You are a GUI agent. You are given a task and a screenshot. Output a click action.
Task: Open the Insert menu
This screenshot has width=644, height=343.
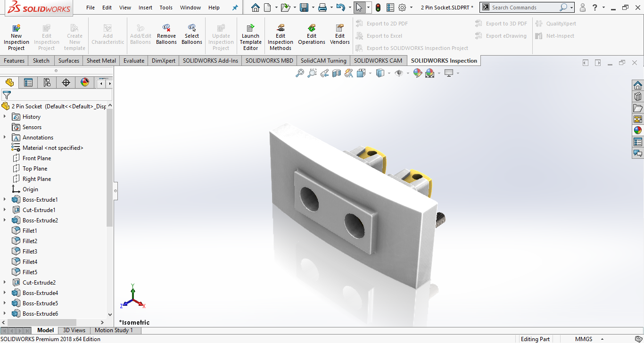146,8
